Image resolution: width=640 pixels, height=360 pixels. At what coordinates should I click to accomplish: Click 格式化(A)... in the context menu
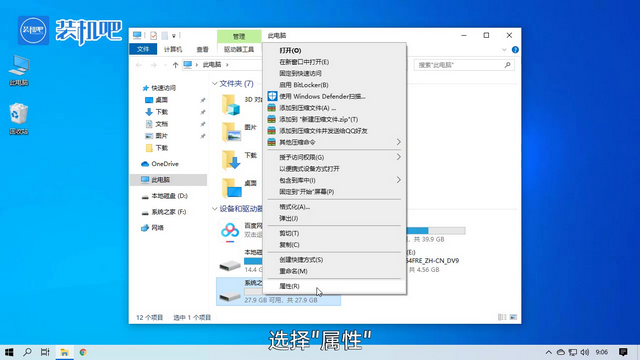click(294, 207)
